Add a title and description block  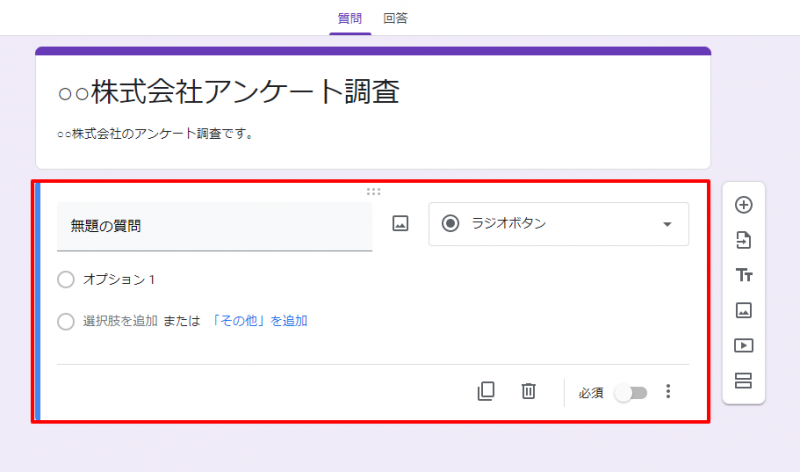[743, 275]
